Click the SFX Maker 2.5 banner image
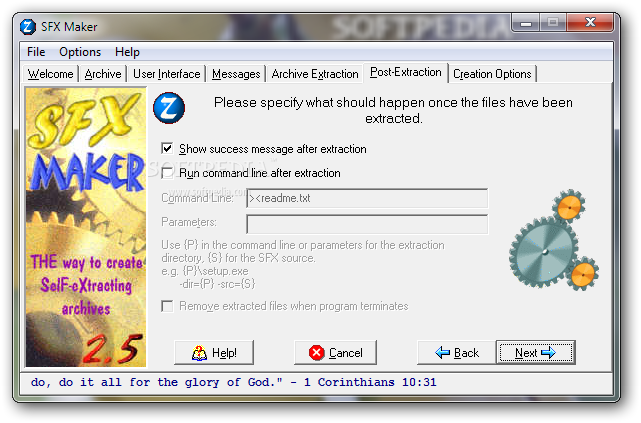 pos(86,227)
